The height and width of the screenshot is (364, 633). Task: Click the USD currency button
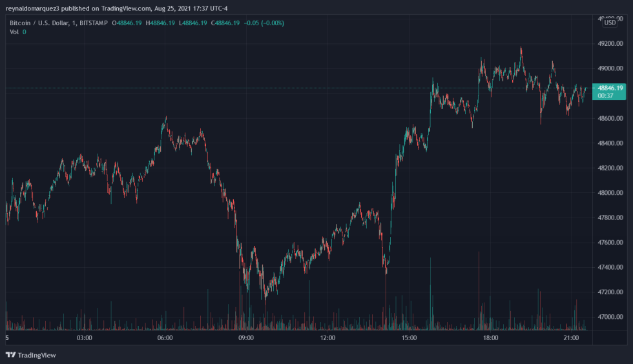tap(610, 23)
